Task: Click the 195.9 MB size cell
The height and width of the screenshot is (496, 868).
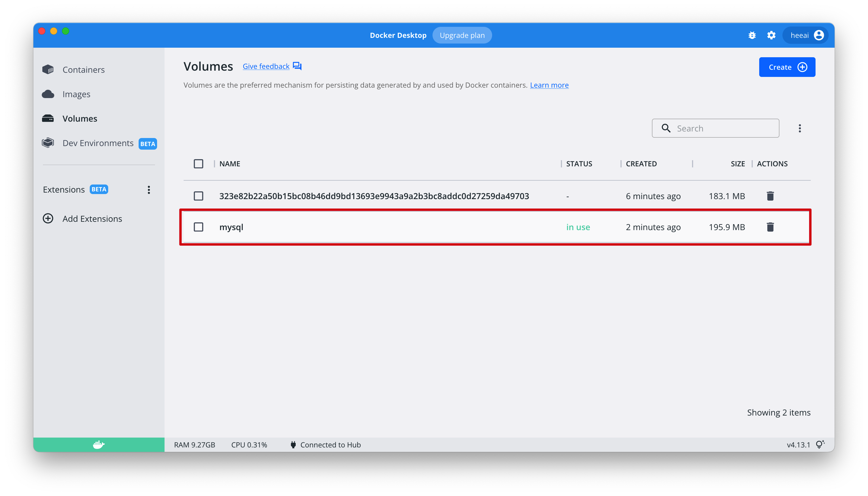Action: [x=727, y=227]
